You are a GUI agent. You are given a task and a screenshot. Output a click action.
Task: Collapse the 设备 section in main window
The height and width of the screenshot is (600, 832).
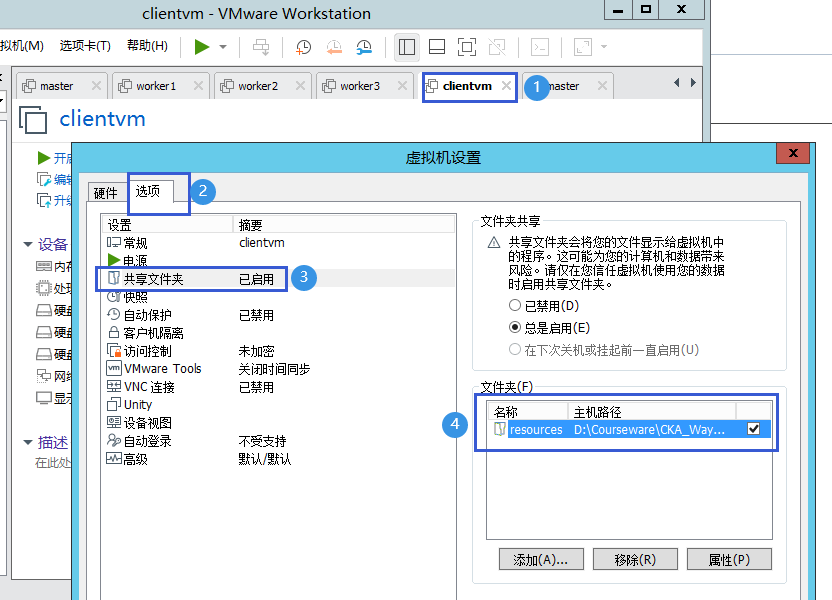[x=28, y=245]
